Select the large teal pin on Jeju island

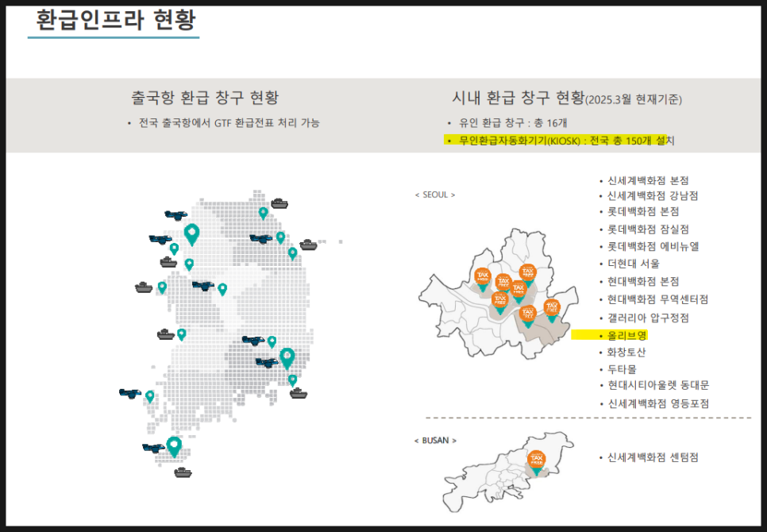174,447
